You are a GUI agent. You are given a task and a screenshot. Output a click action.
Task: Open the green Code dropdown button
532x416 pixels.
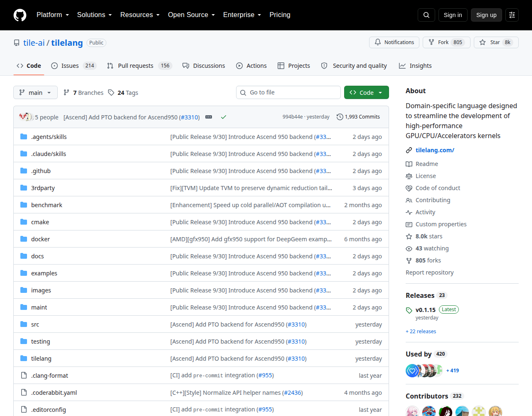(x=367, y=92)
